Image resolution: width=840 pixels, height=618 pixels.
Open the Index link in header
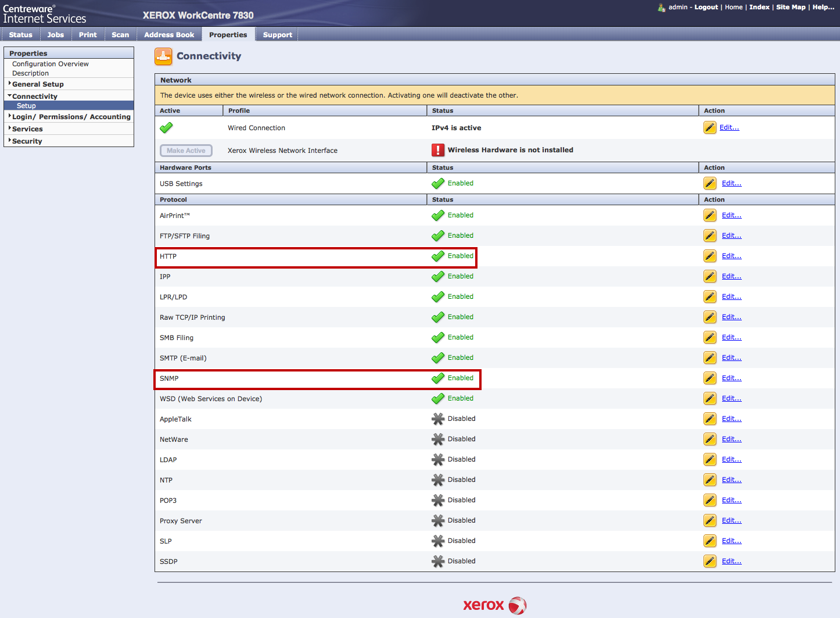[759, 8]
